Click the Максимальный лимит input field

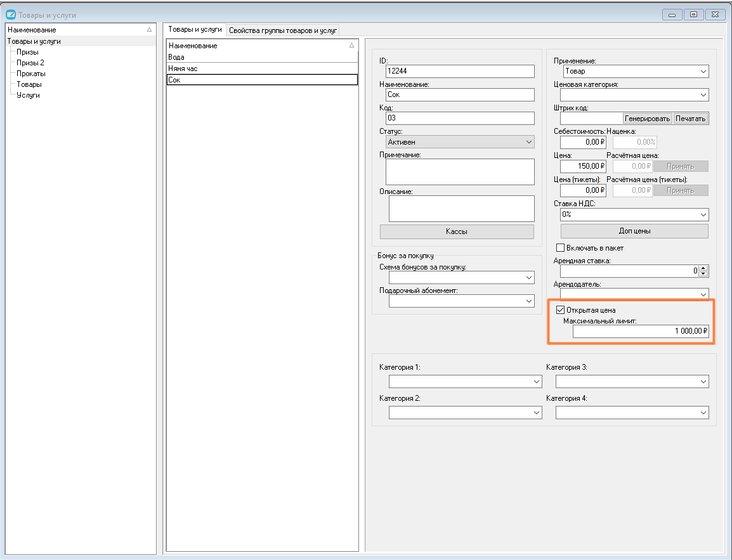(641, 331)
